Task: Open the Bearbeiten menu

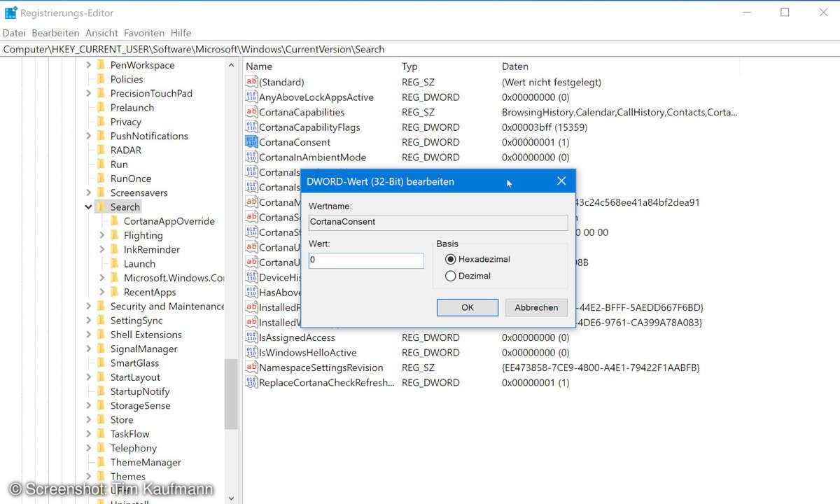Action: (x=55, y=33)
